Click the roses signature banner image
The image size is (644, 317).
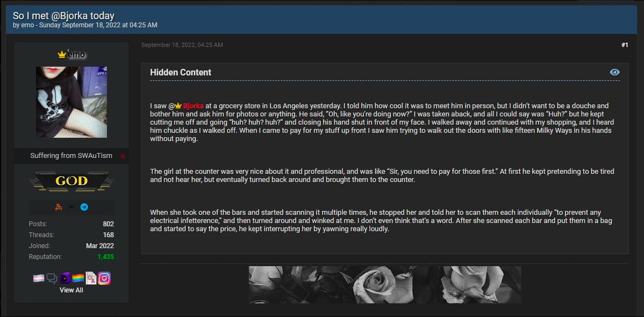coord(385,285)
